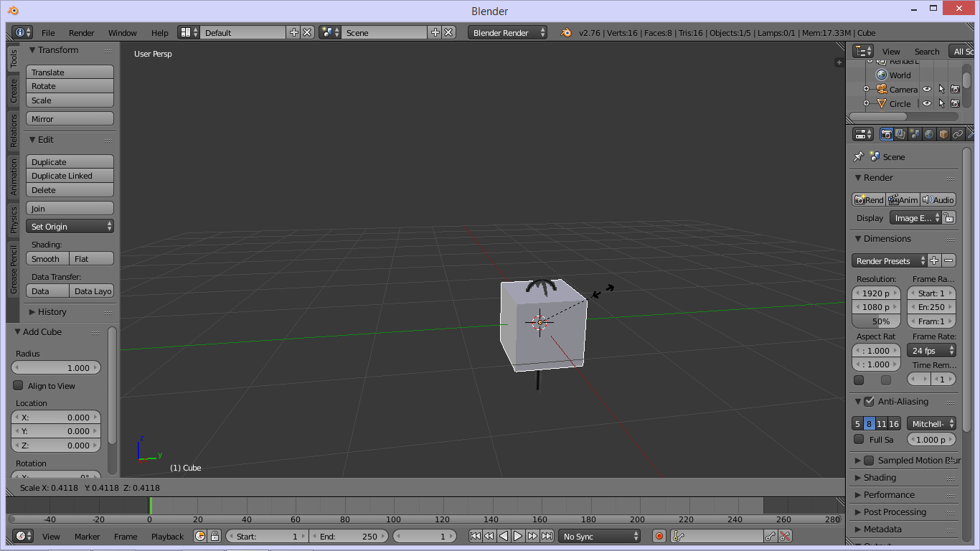This screenshot has height=551, width=980.
Task: Open the timeline editor type selector
Action: (23, 536)
